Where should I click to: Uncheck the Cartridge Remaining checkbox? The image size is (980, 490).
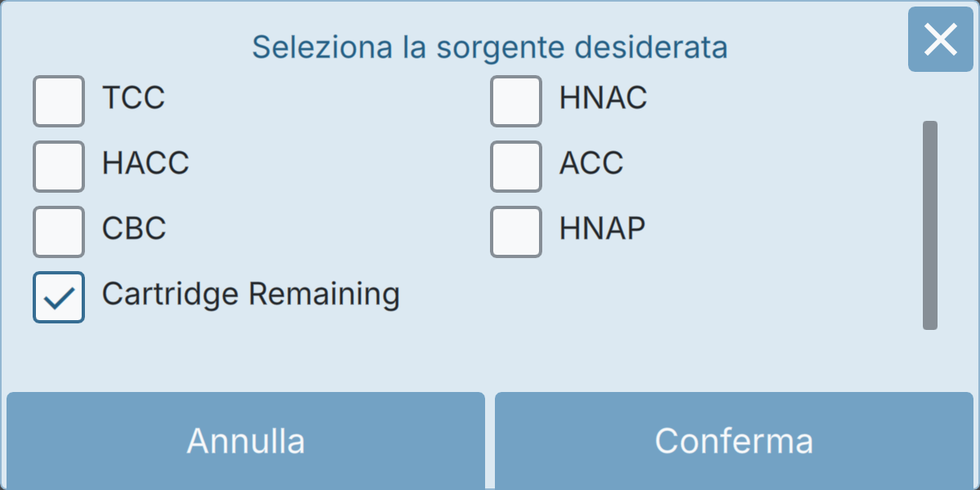pos(59,297)
